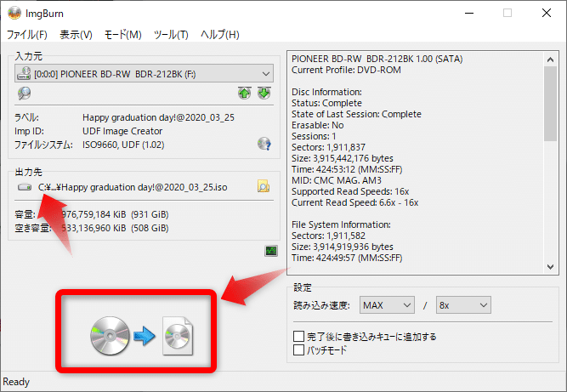Click the eject tray green up-arrow icon
The width and height of the screenshot is (567, 392).
point(245,93)
